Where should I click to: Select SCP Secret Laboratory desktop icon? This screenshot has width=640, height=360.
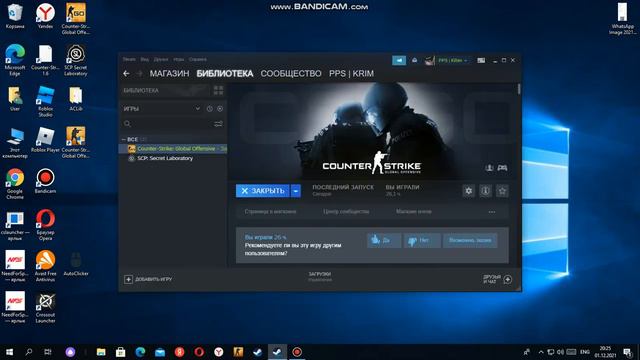click(x=76, y=60)
